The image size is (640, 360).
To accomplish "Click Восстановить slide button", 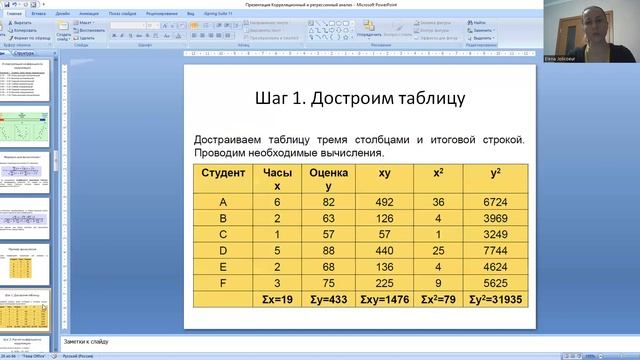I will click(x=89, y=30).
